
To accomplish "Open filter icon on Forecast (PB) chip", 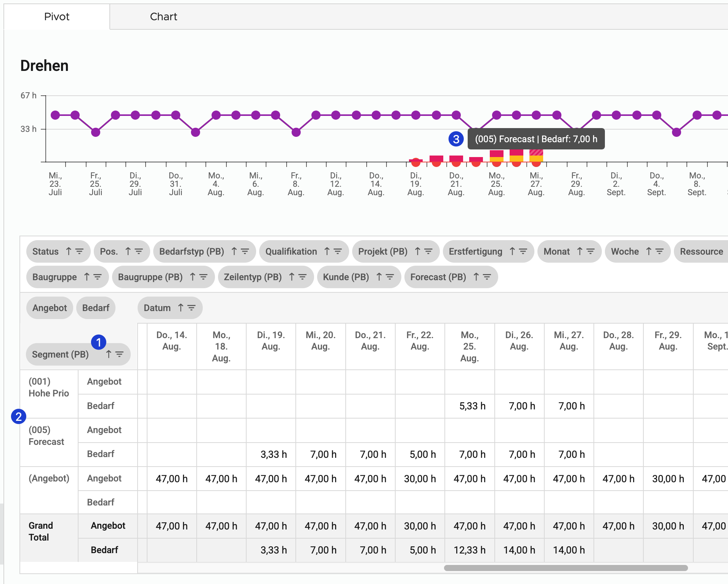I will [487, 277].
